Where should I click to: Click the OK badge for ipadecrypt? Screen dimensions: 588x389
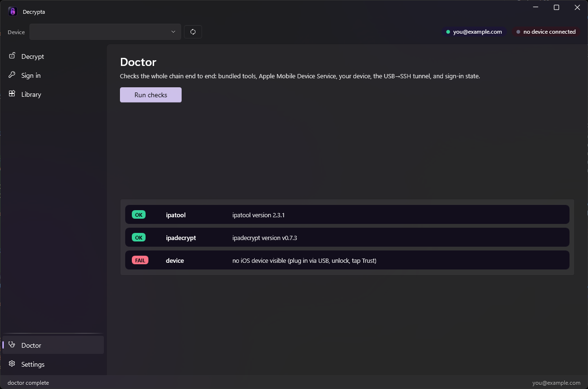pyautogui.click(x=138, y=238)
